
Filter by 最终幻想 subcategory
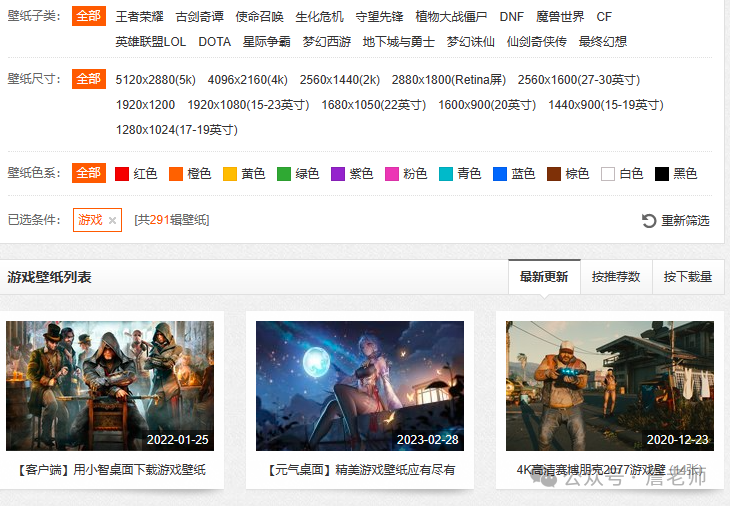(x=603, y=42)
